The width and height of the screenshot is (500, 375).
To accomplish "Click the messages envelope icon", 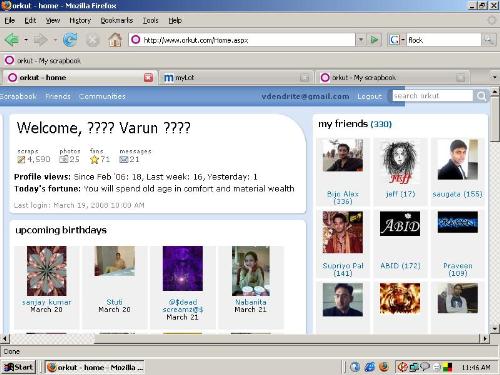I will point(124,159).
